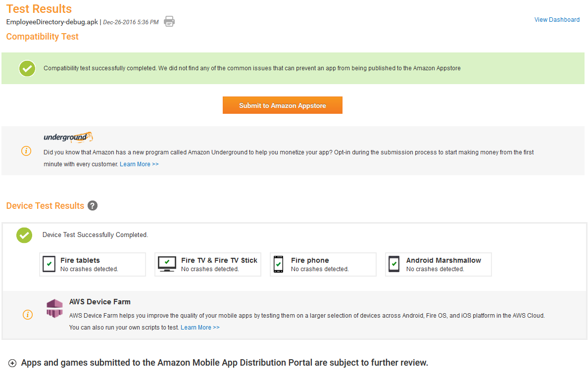Click the Compatibility test successfully completed message
Screen dimensions: 588x380
point(252,68)
